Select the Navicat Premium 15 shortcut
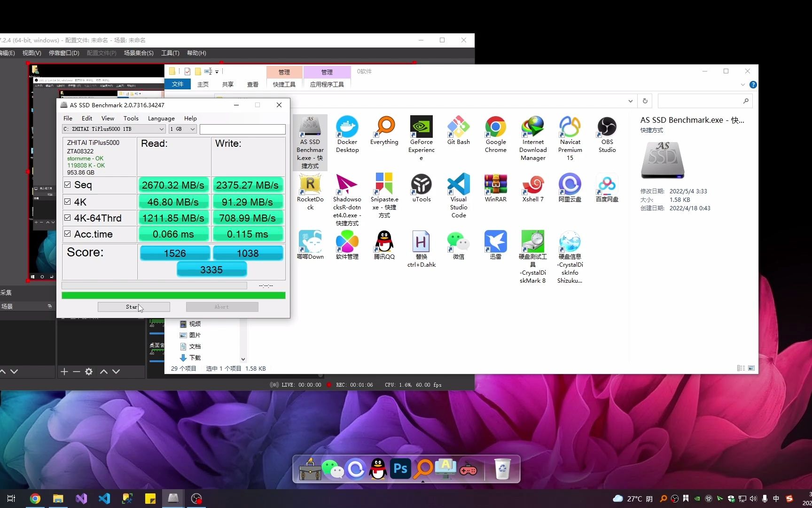 coord(570,138)
